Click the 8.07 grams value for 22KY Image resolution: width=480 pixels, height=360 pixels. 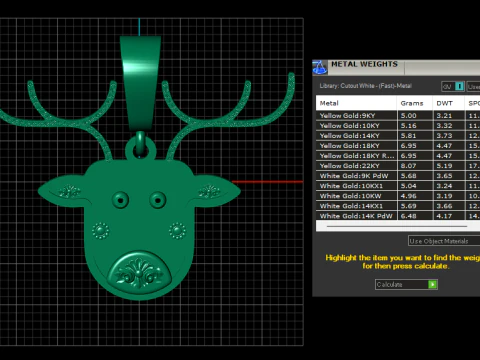pos(408,166)
